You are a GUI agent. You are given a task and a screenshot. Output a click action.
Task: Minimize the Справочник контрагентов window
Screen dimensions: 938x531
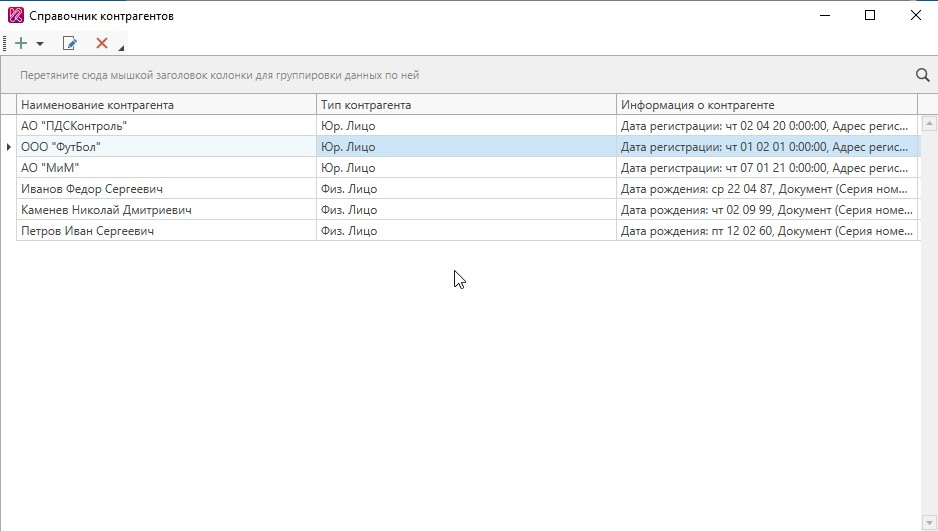[825, 15]
